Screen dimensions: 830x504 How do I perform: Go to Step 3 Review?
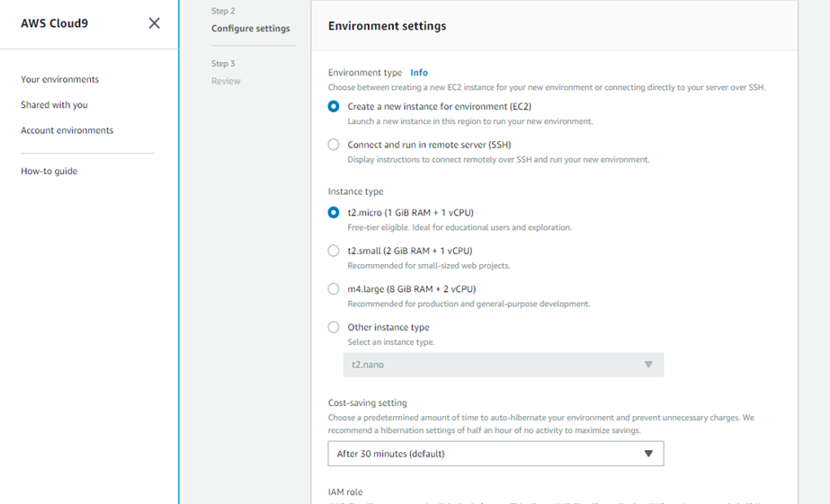226,81
